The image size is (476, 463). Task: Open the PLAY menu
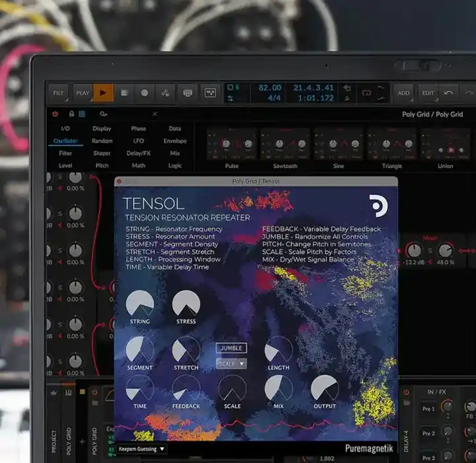[83, 93]
